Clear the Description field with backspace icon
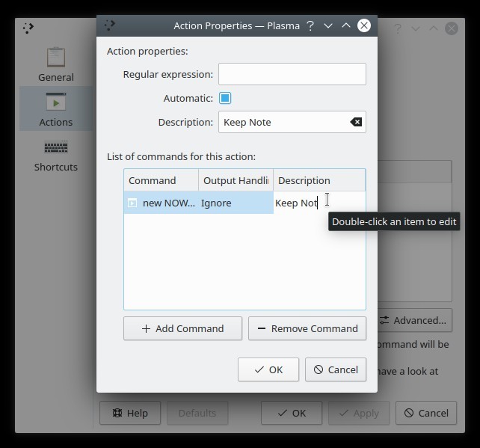Viewport: 480px width, 448px height. [x=356, y=122]
